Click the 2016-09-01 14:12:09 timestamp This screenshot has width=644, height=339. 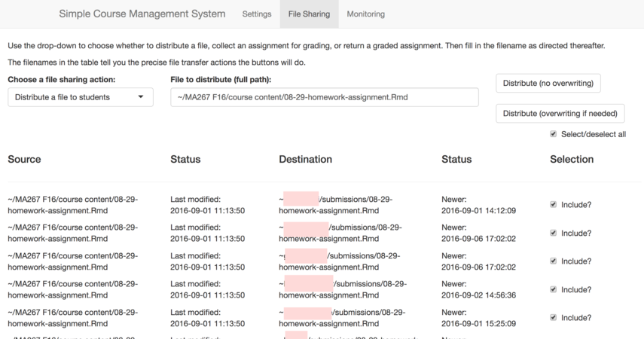(x=478, y=211)
